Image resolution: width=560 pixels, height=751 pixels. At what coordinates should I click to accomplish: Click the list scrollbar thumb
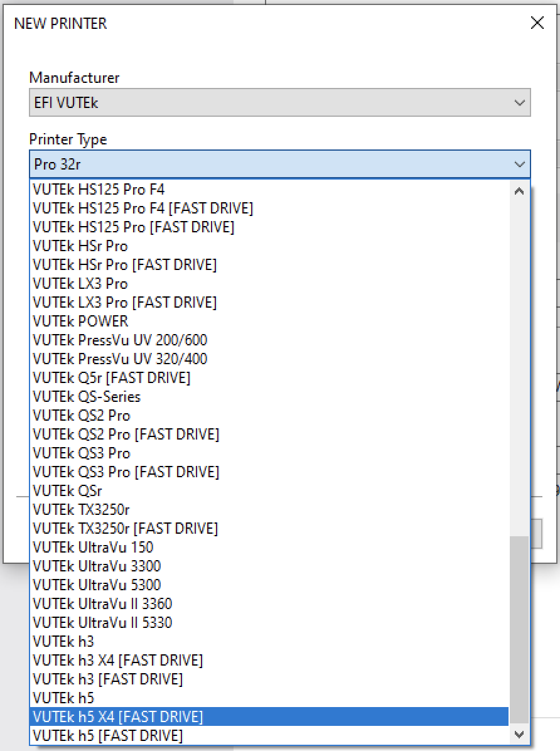519,629
